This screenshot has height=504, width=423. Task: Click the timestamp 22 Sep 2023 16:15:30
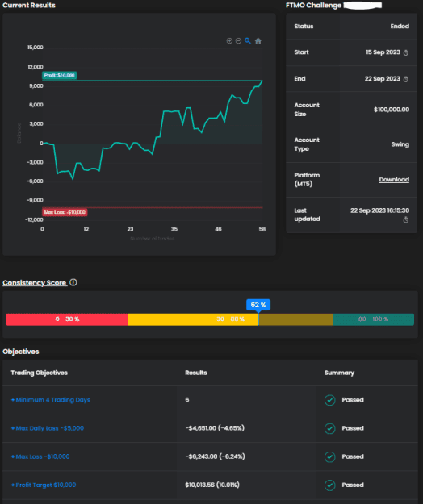coord(380,210)
